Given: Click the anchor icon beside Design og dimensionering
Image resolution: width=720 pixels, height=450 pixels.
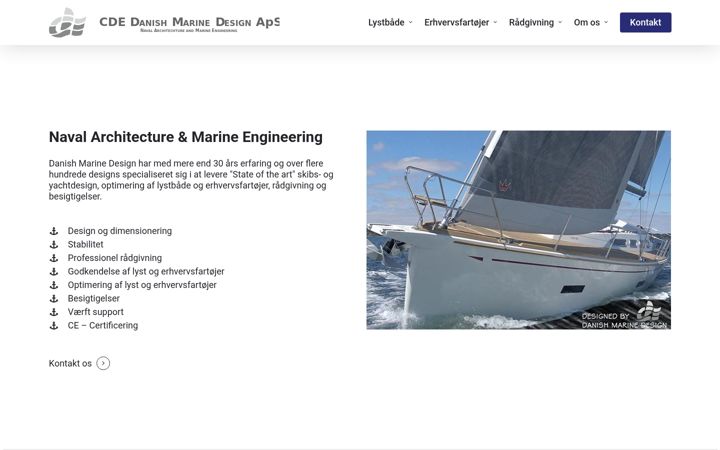Looking at the screenshot, I should click(x=54, y=231).
